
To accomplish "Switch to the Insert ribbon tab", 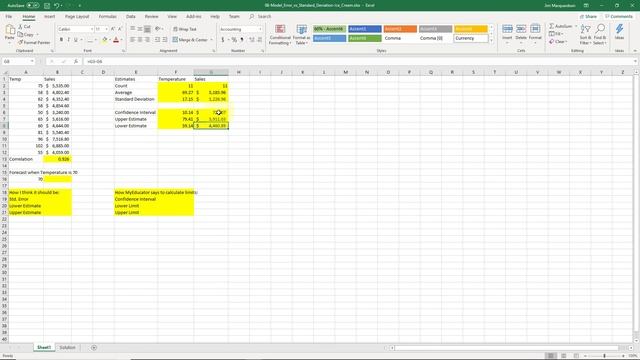I will (x=50, y=16).
